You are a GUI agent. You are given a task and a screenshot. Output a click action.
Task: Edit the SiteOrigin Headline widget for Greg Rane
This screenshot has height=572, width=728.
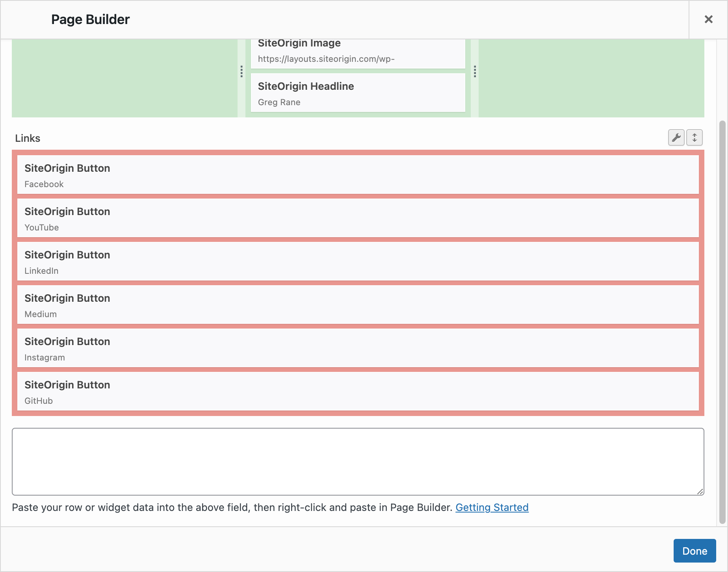click(x=358, y=93)
